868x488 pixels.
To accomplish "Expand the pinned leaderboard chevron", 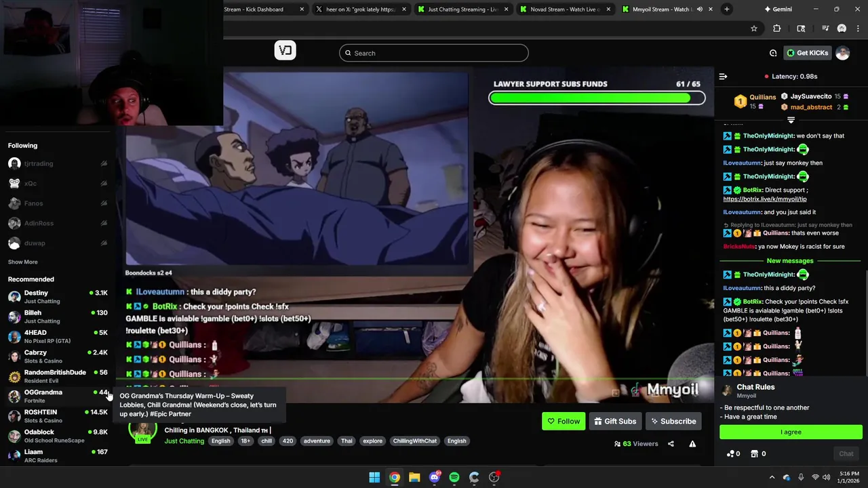I will click(x=791, y=120).
